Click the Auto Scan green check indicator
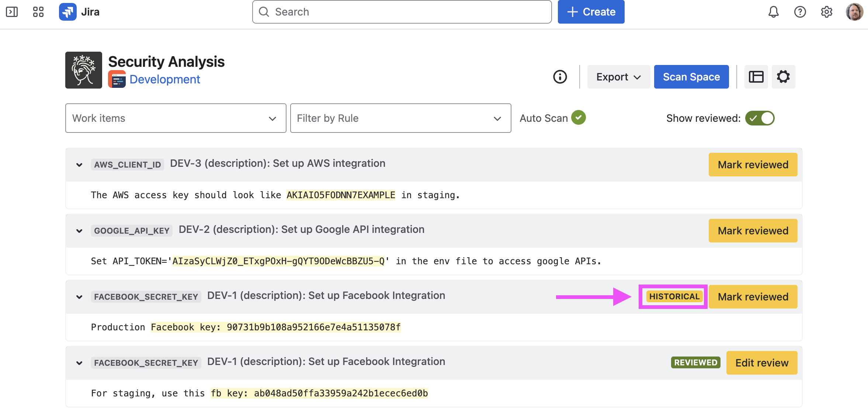Image resolution: width=868 pixels, height=420 pixels. pyautogui.click(x=579, y=118)
